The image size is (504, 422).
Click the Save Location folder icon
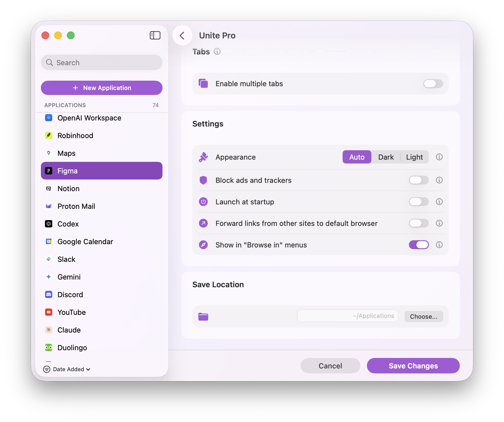tap(203, 317)
